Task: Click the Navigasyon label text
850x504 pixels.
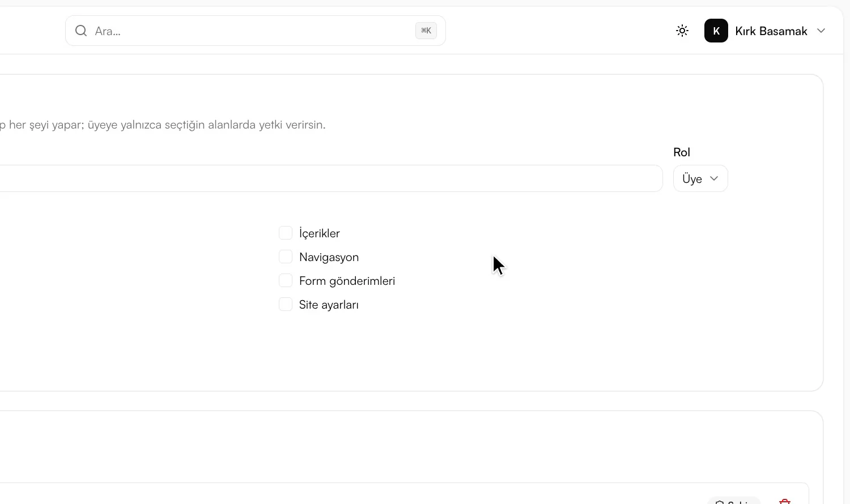Action: [x=329, y=257]
